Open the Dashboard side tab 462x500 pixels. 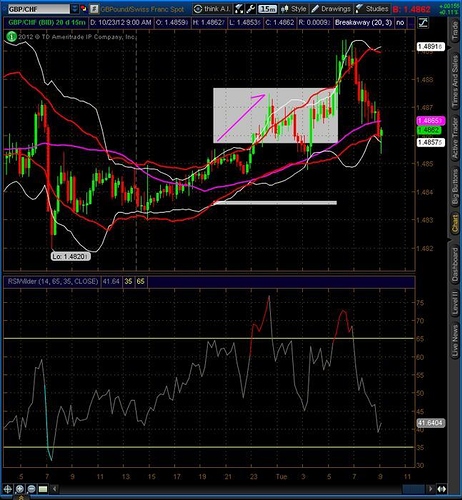455,265
